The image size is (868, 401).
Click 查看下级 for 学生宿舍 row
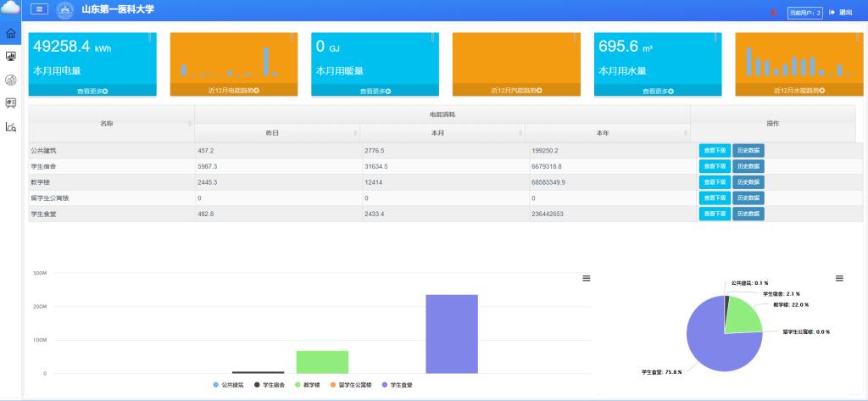coord(713,166)
